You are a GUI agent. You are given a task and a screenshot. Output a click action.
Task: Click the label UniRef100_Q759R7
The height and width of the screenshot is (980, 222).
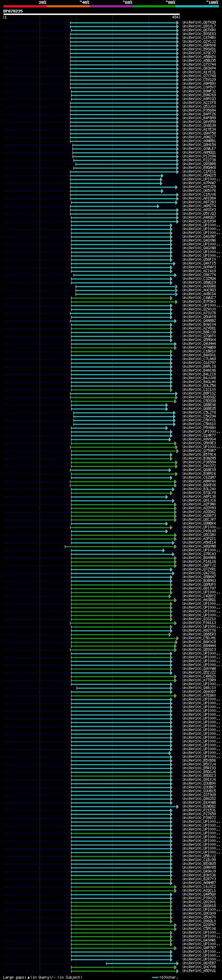pos(199,451)
